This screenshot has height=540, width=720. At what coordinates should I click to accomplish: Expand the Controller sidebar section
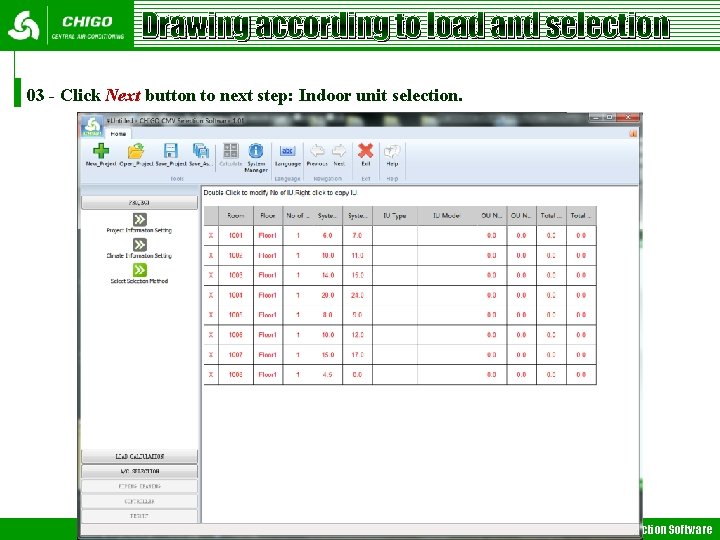[139, 501]
